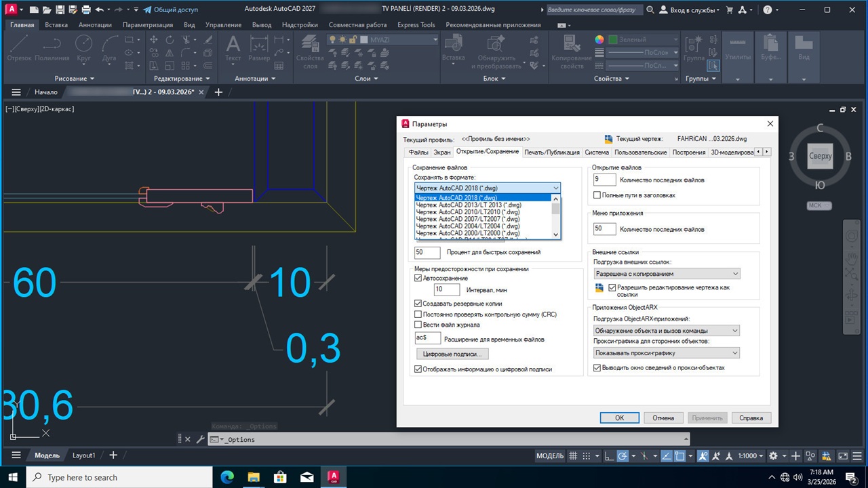Open Подгрузка внешних ссылок dropdown
Image resolution: width=868 pixels, height=488 pixels.
coord(667,274)
